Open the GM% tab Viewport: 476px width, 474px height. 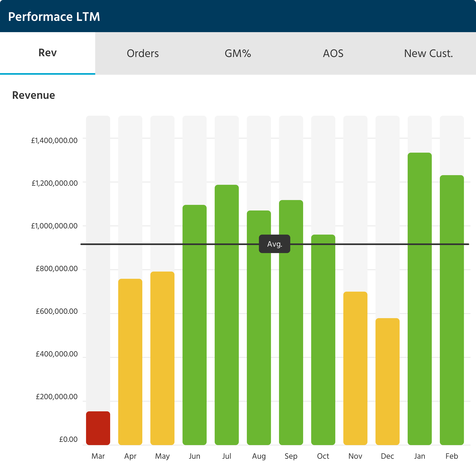click(238, 53)
